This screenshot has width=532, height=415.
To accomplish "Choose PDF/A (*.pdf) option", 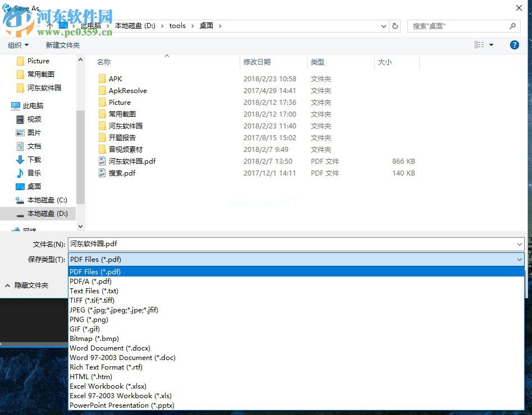I will (296, 281).
